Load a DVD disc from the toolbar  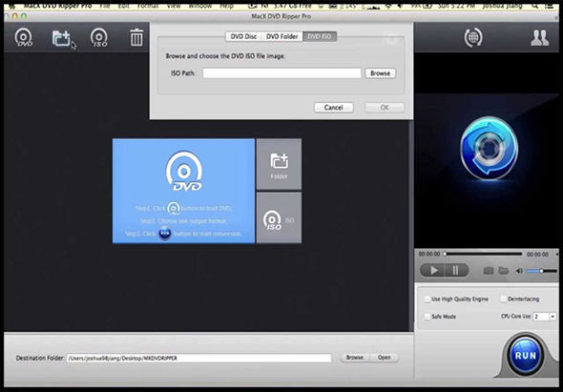24,38
